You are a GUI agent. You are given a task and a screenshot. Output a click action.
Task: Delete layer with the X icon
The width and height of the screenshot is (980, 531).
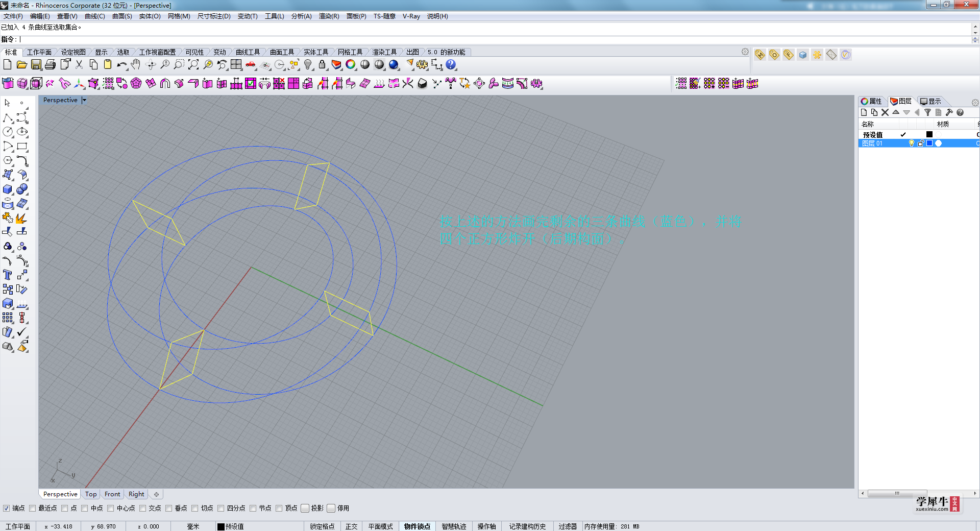[885, 112]
